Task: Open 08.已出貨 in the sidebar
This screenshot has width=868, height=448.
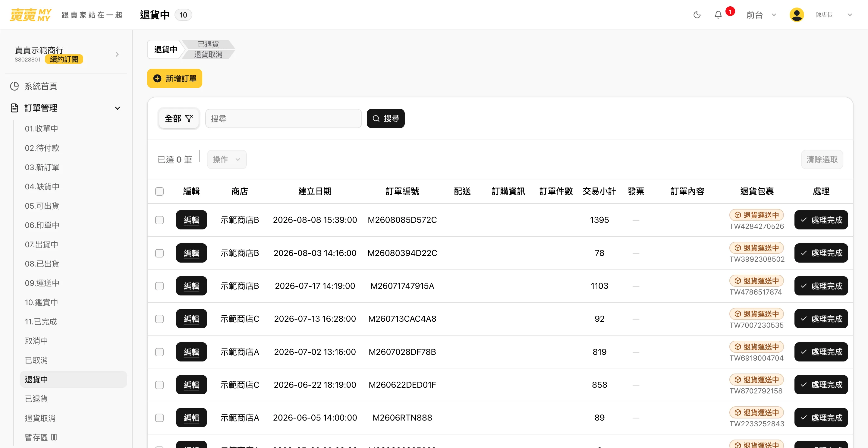Action: [42, 263]
